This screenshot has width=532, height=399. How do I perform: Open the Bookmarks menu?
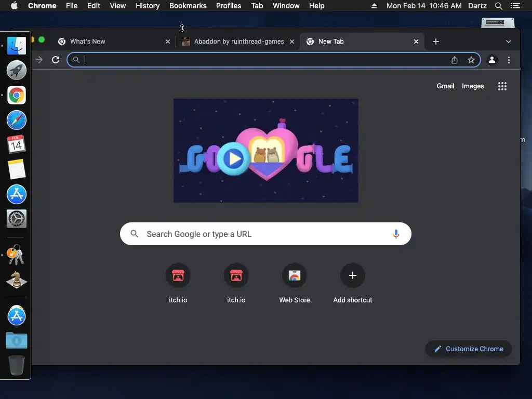(x=188, y=6)
